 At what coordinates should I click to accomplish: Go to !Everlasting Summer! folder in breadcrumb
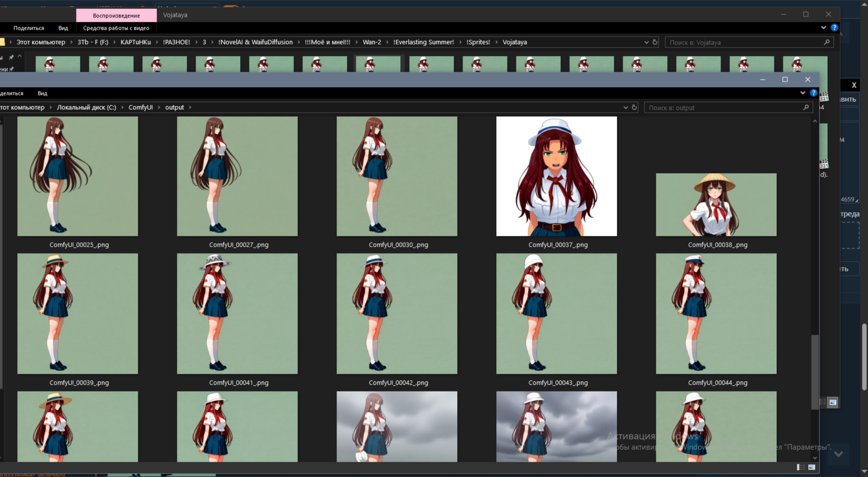click(x=423, y=42)
